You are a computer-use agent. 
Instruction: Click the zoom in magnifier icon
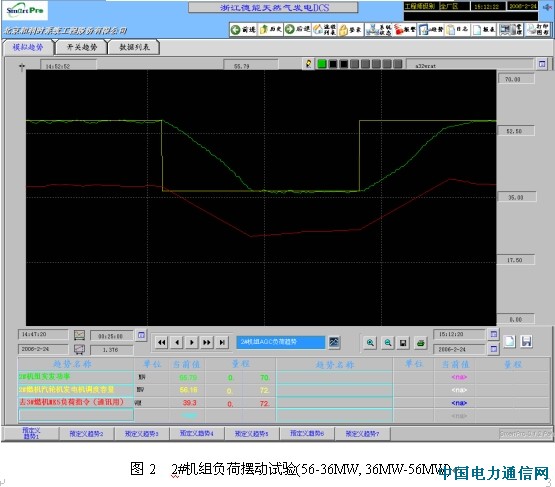(x=370, y=343)
